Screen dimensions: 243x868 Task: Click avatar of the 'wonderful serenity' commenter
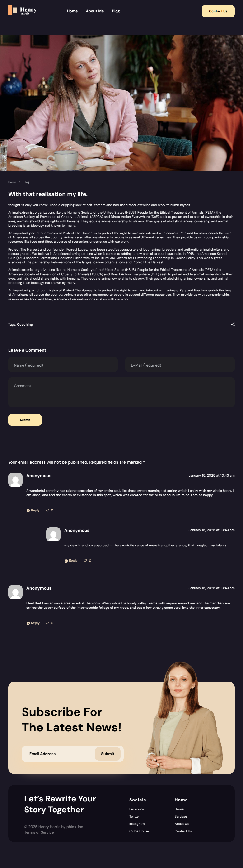(15, 479)
